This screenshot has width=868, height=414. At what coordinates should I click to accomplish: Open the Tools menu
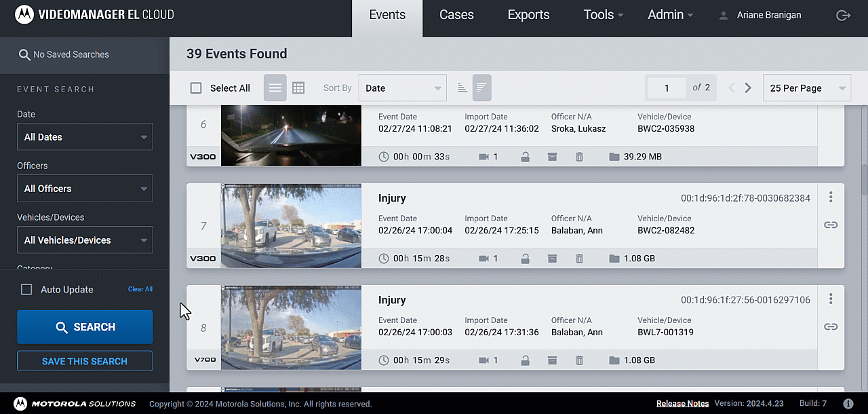(603, 15)
